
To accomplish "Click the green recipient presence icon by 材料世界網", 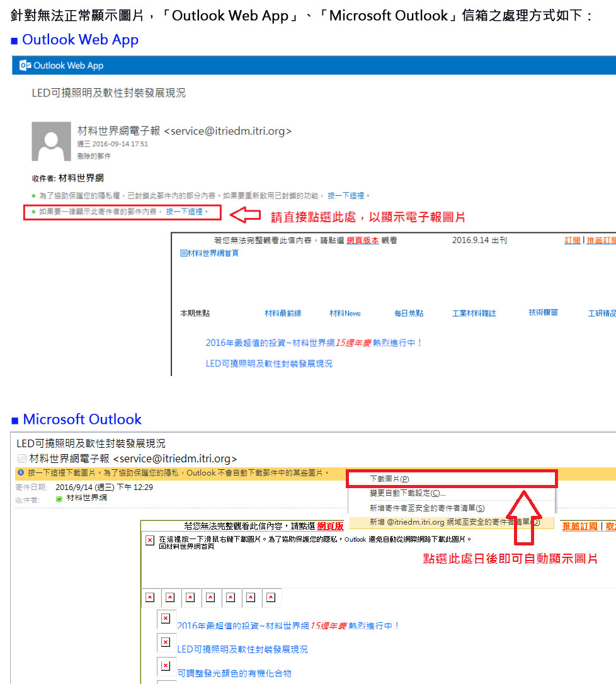I will (59, 499).
